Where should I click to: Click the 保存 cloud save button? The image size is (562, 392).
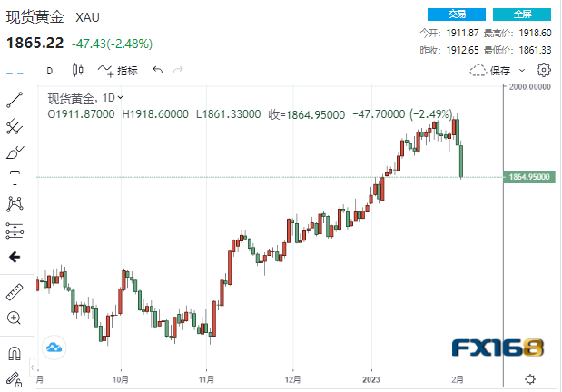click(x=490, y=71)
